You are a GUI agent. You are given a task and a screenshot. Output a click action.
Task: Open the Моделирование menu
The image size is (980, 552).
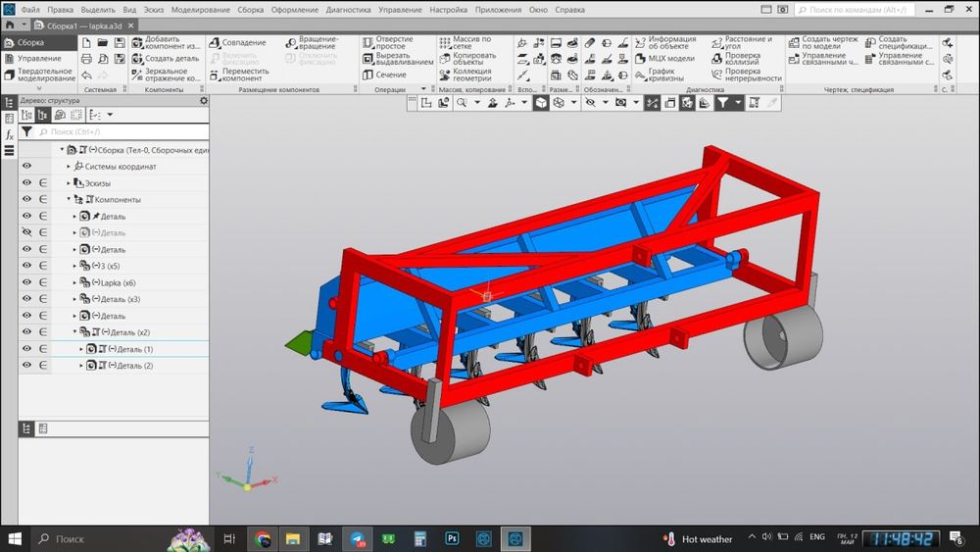point(201,10)
